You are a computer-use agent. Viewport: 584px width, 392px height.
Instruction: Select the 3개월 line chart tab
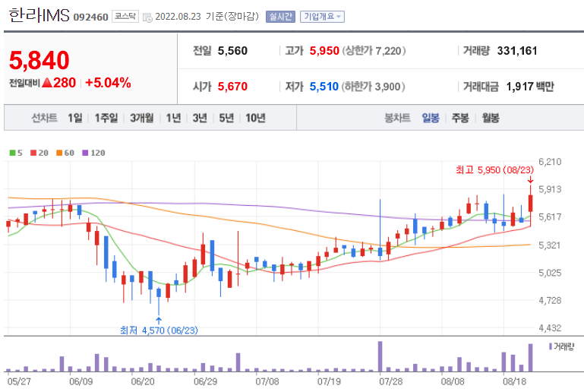click(x=141, y=118)
